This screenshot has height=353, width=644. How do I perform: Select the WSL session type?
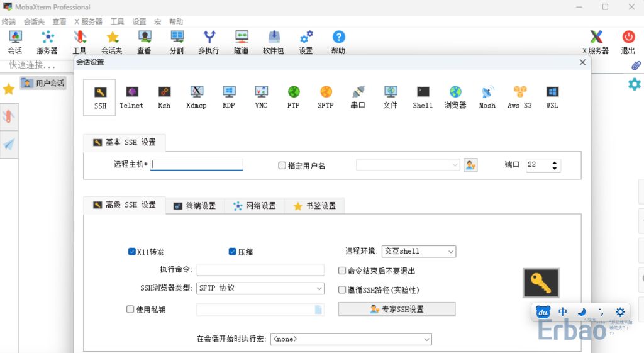point(552,98)
